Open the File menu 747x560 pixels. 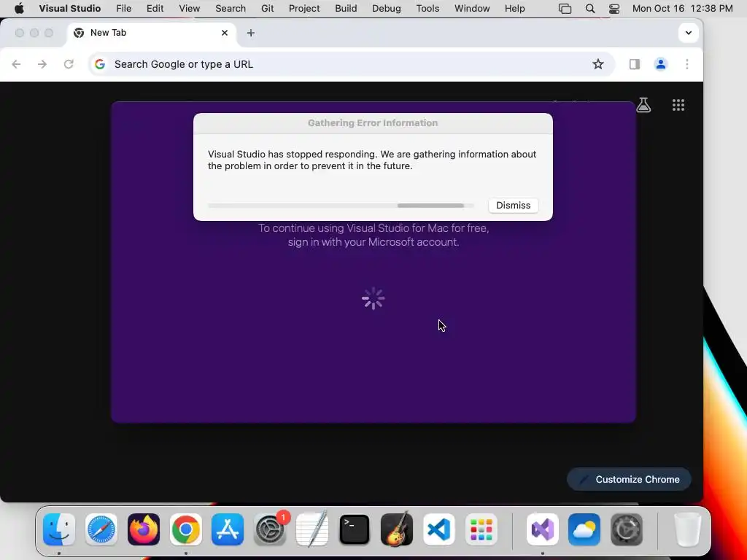pos(123,9)
